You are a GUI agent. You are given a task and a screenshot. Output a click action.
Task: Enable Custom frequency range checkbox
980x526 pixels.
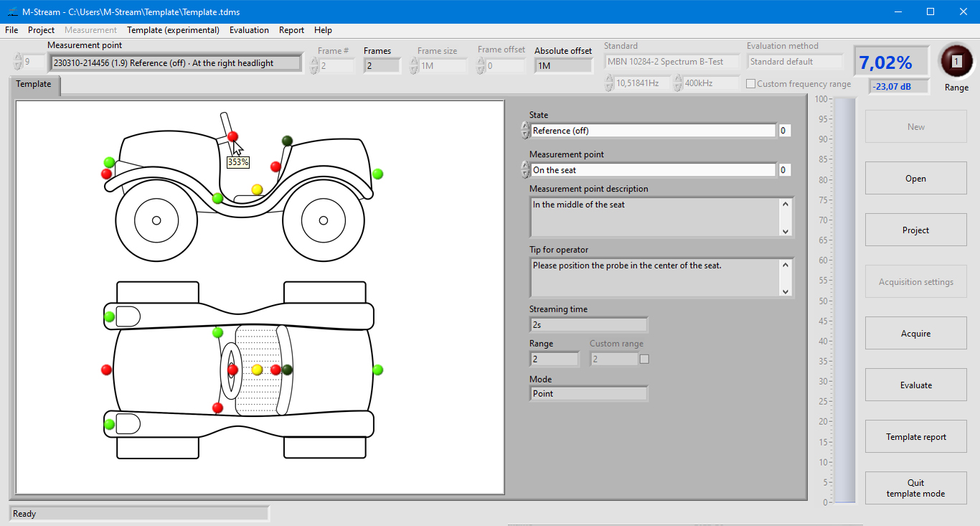[x=751, y=84]
